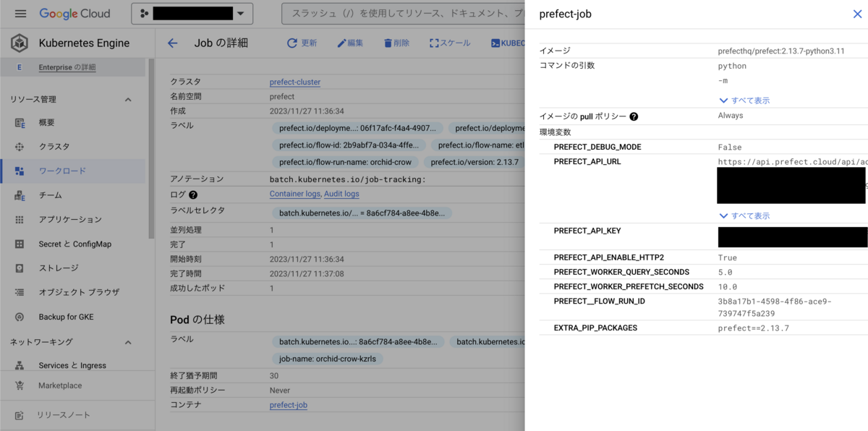This screenshot has height=431, width=868.
Task: Click the Services と Ingress icon
Action: click(x=20, y=365)
